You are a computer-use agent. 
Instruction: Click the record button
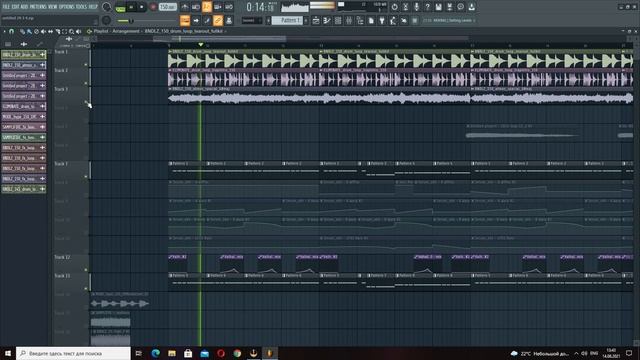pyautogui.click(x=153, y=7)
